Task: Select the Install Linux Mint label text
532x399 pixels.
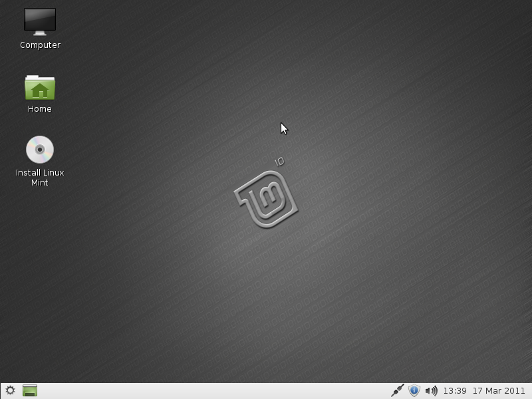Action: click(x=40, y=178)
